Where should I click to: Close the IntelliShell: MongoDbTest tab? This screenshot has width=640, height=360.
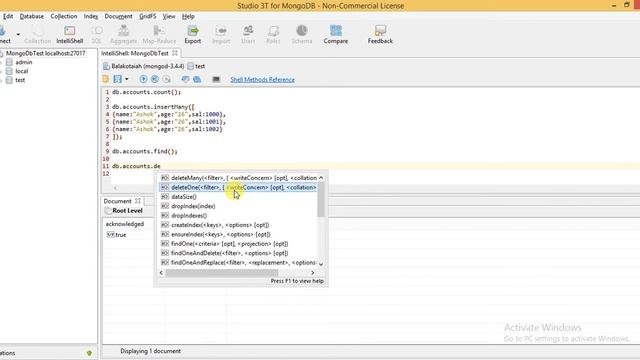tap(175, 53)
